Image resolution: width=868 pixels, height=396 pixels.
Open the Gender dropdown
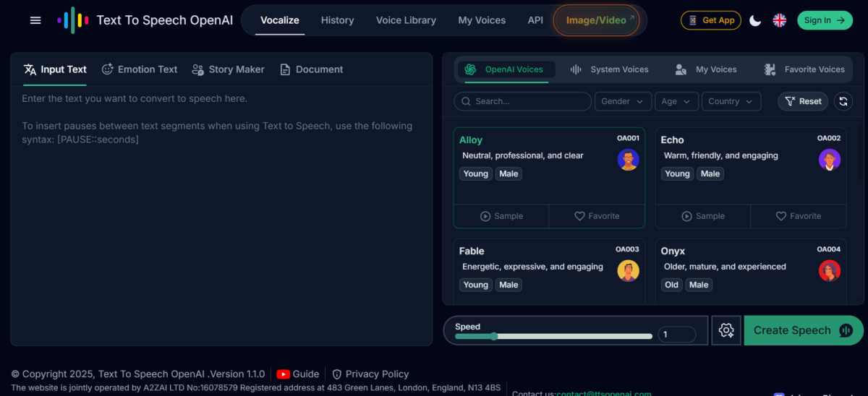point(623,101)
